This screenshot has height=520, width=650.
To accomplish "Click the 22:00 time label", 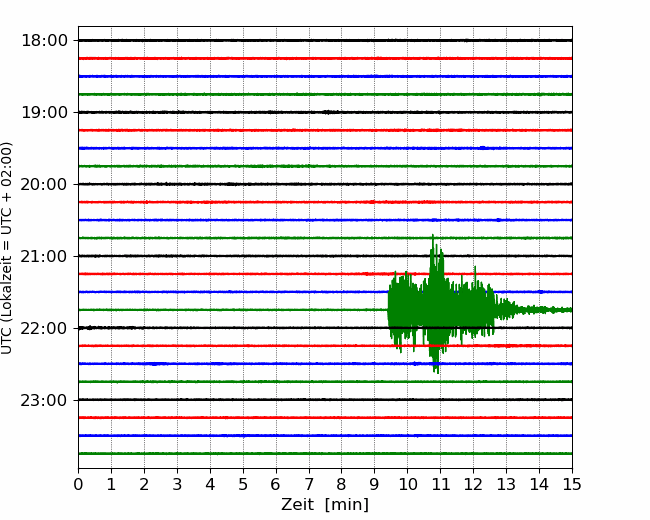I will pyautogui.click(x=44, y=328).
